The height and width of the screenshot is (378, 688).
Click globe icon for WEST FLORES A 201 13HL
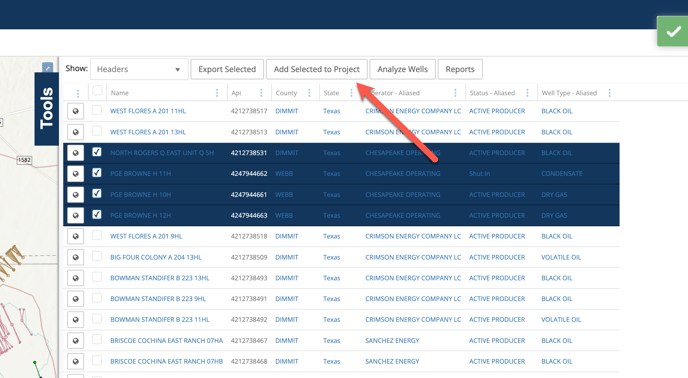coord(75,132)
